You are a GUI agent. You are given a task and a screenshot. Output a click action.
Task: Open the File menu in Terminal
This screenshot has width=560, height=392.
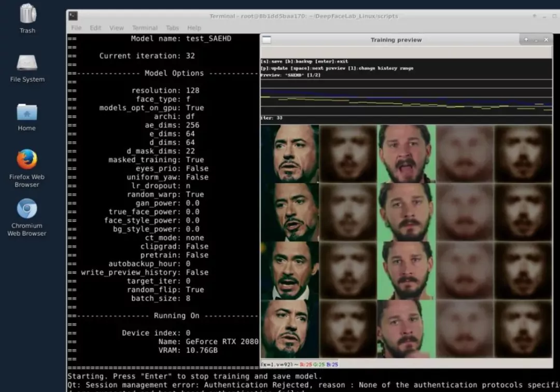coord(76,28)
